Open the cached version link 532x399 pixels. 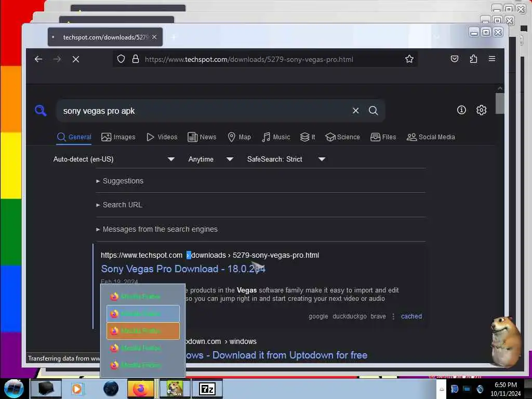411,316
